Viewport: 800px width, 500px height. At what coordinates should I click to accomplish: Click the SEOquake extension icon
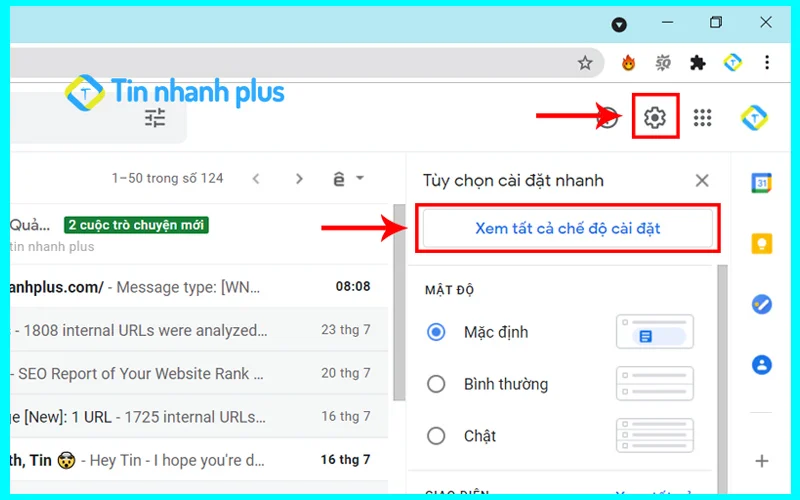663,63
